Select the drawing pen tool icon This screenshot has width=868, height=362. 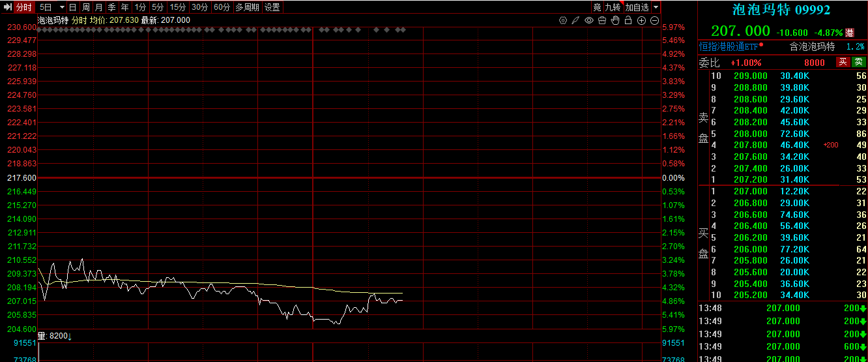(575, 20)
